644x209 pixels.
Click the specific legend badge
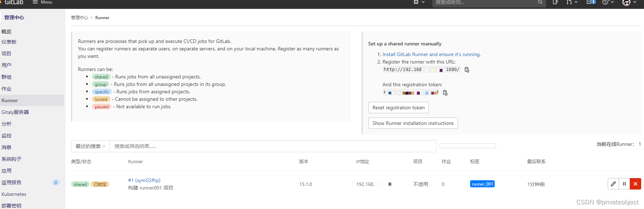(x=102, y=92)
